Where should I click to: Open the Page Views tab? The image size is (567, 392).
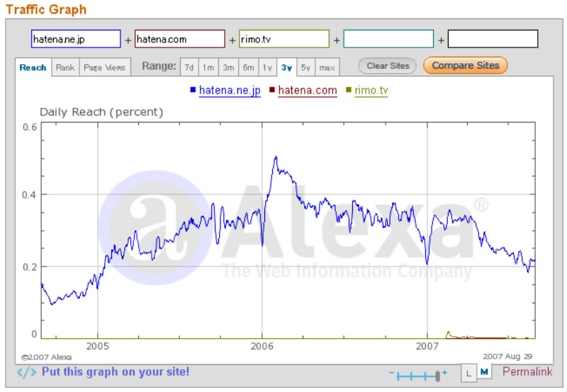[104, 67]
